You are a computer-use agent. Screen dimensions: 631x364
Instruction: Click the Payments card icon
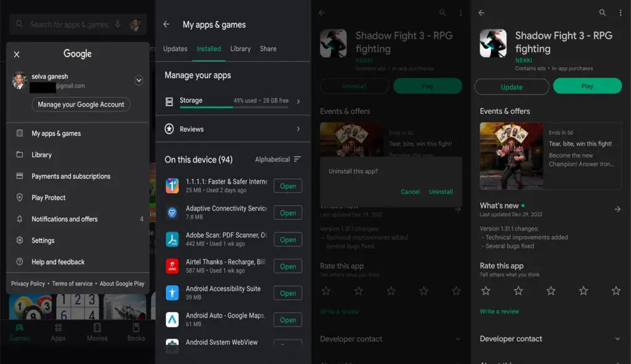pyautogui.click(x=19, y=176)
